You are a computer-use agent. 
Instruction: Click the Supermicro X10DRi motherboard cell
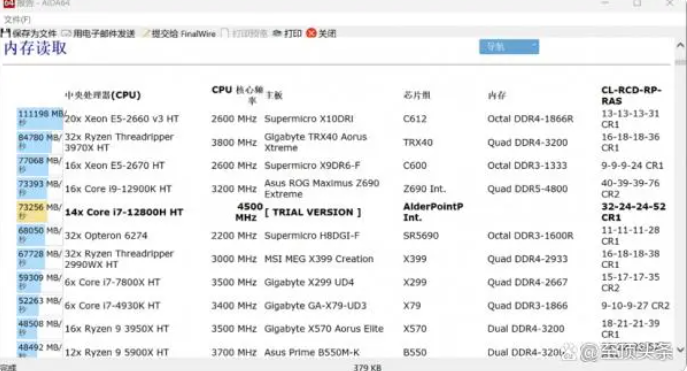tap(309, 119)
